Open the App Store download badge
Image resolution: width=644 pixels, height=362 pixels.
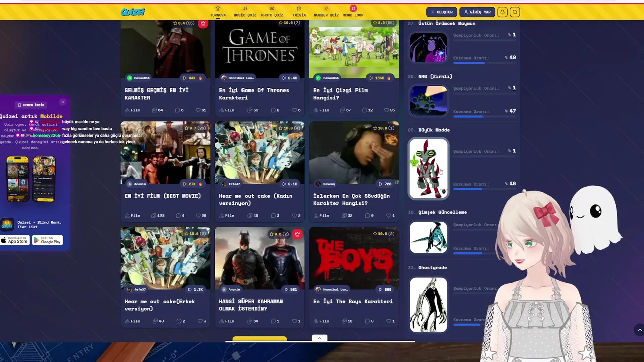[x=15, y=240]
